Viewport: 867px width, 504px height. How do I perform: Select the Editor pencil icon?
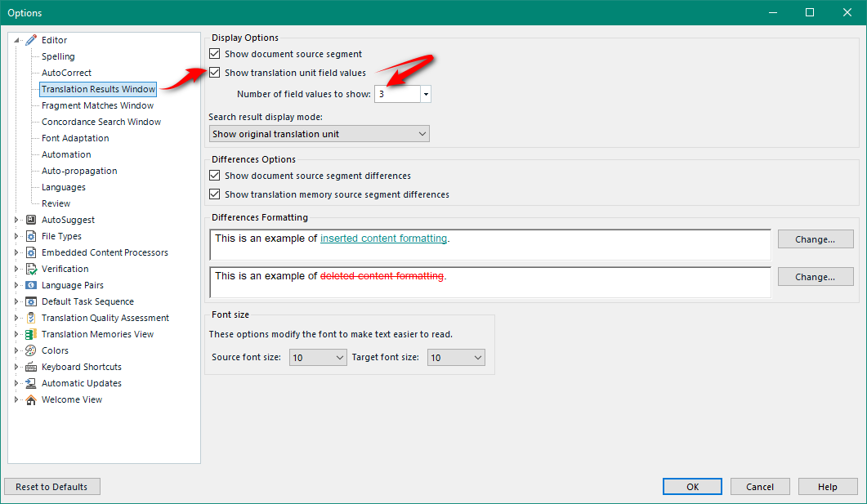(31, 39)
